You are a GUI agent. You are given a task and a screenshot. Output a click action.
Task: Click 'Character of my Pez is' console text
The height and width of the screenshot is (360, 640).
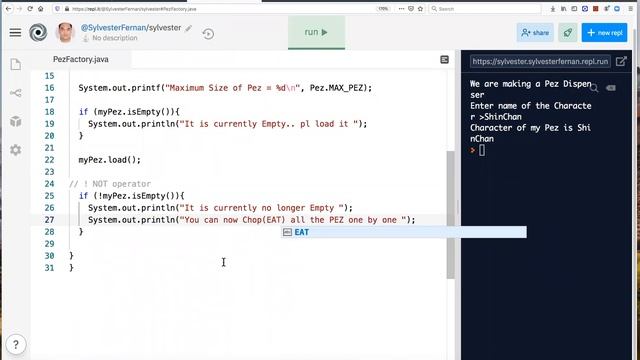(522, 128)
